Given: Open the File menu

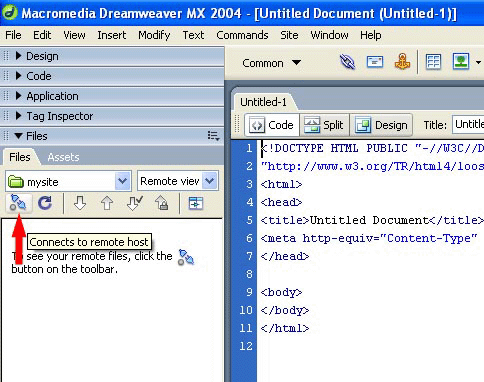Looking at the screenshot, I should click(13, 35).
